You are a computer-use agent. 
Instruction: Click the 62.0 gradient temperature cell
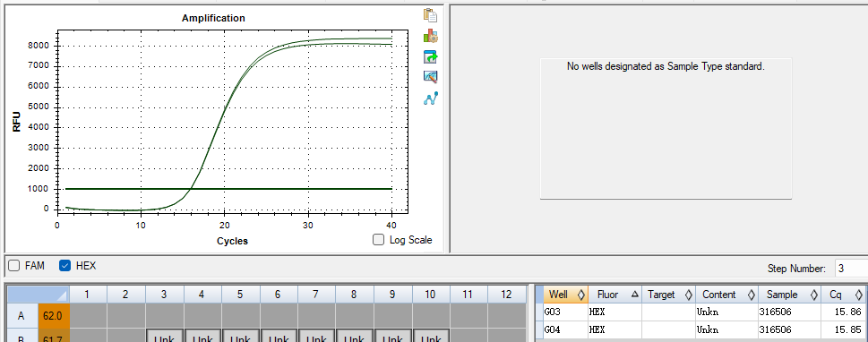click(x=53, y=316)
